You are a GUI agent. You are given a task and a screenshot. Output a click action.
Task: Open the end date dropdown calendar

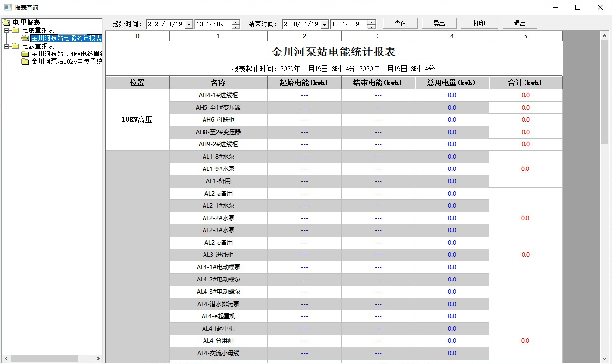(324, 24)
